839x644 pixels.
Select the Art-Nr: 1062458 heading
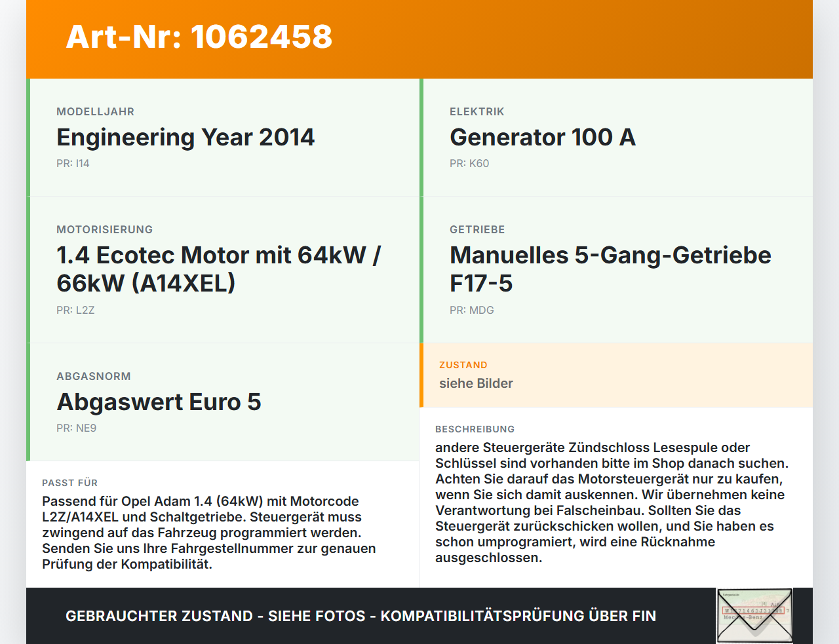click(x=199, y=37)
